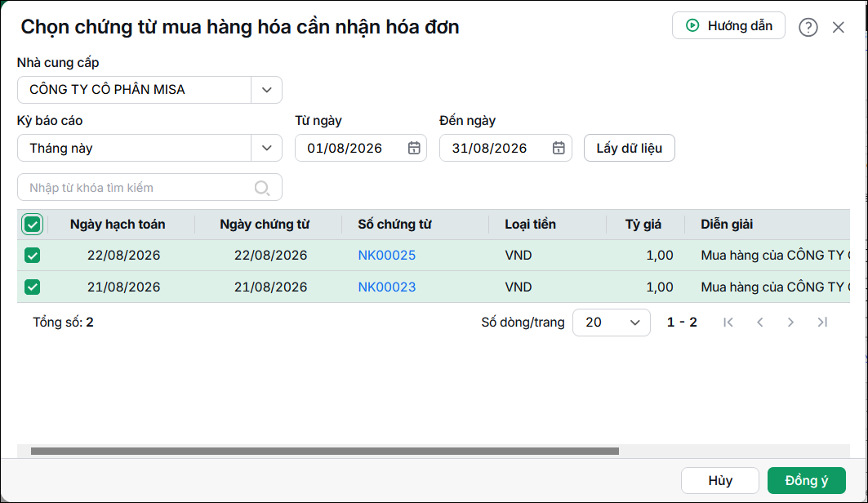Uncheck the NK00025 row checkbox
This screenshot has width=868, height=503.
(x=32, y=255)
